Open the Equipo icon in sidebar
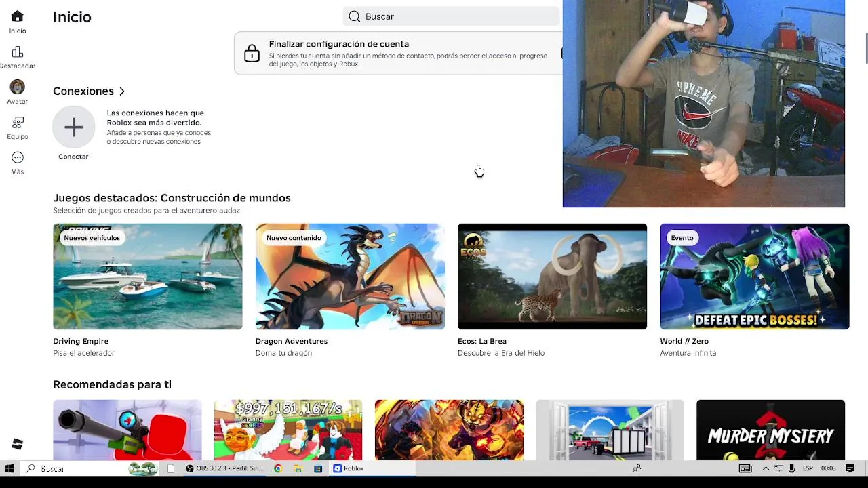The width and height of the screenshot is (868, 488). pos(18,122)
